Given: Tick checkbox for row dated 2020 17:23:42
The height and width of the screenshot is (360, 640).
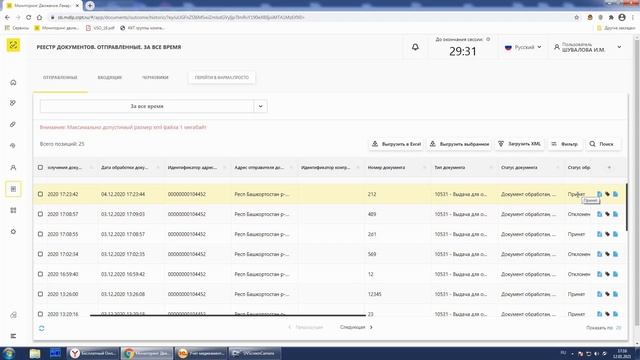Looking at the screenshot, I should tap(40, 194).
